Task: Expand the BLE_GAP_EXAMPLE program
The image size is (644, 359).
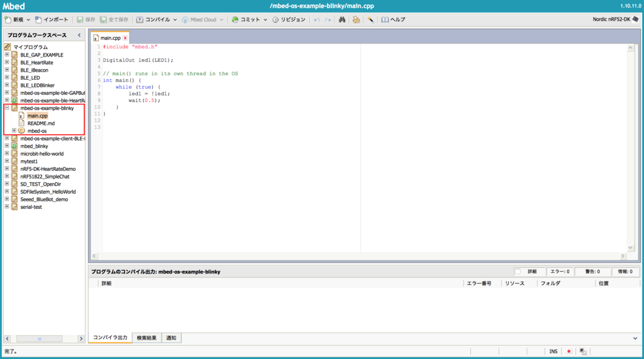Action: pos(7,55)
